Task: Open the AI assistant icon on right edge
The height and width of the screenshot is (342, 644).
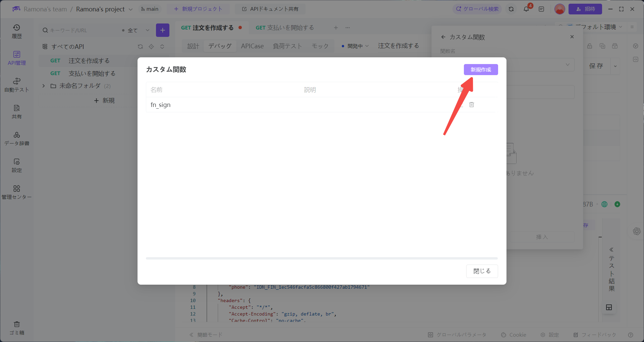Action: 637,231
